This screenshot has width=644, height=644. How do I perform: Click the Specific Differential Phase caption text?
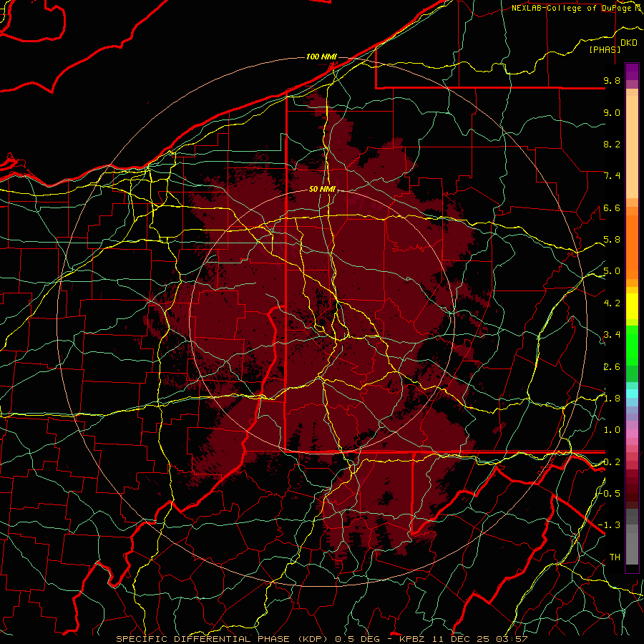tap(321, 639)
